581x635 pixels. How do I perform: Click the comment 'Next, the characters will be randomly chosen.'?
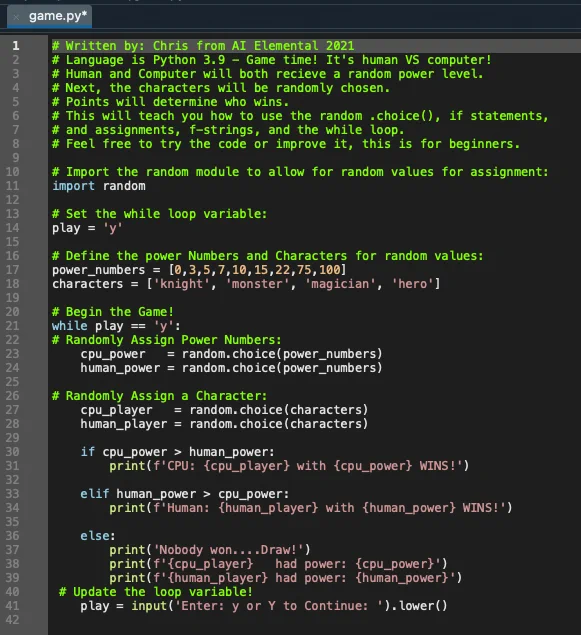pos(221,88)
